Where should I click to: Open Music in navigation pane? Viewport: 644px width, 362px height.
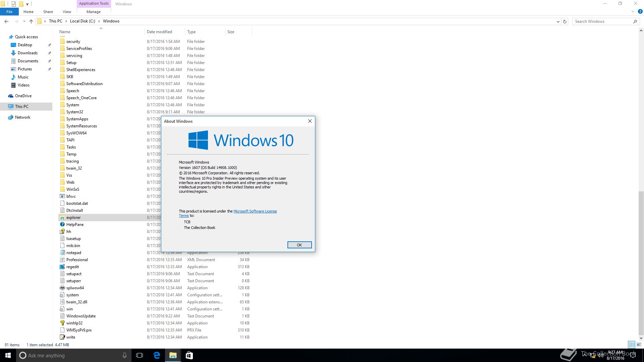(23, 77)
